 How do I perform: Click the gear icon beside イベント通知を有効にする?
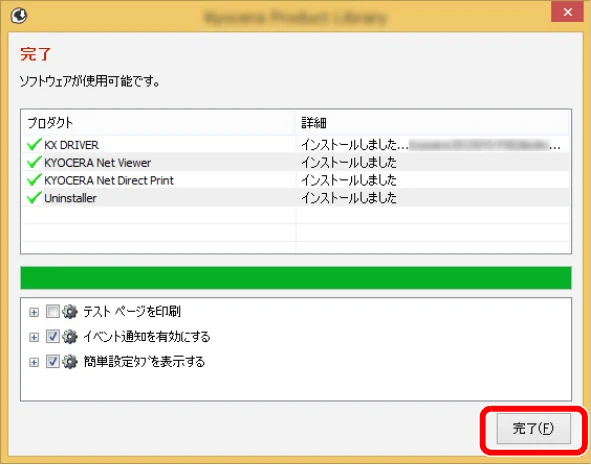point(70,337)
